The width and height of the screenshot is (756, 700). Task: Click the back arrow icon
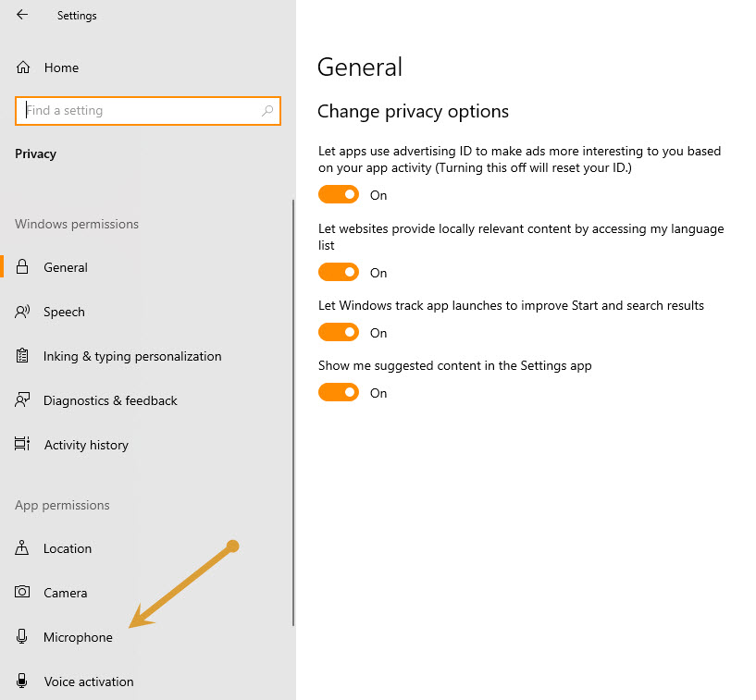(x=22, y=15)
